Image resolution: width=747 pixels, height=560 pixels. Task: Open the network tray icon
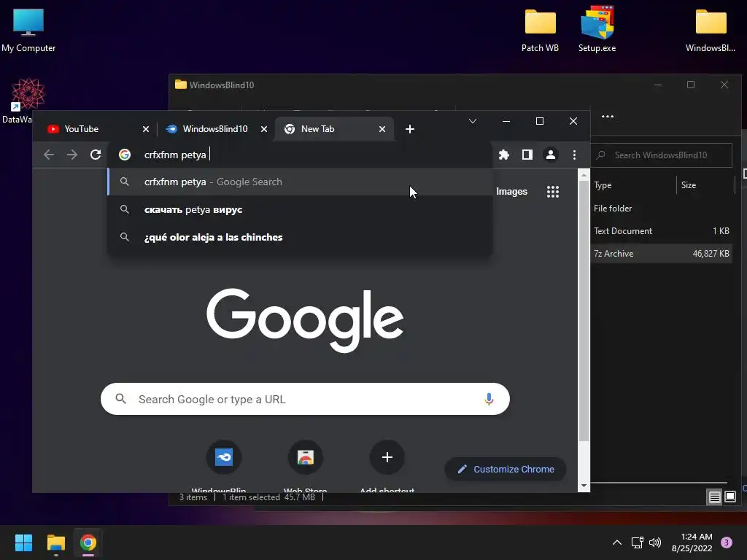(x=637, y=542)
